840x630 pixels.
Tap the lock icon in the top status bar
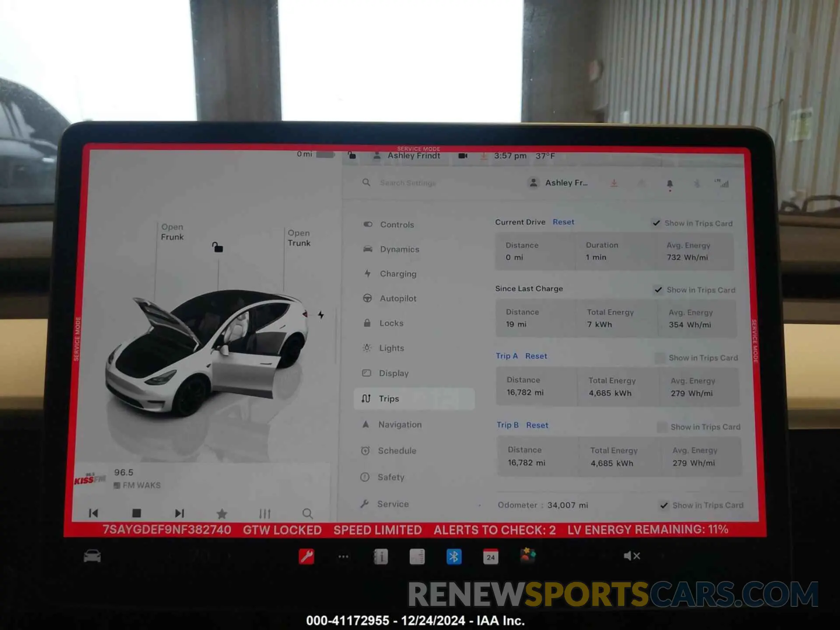[x=352, y=155]
